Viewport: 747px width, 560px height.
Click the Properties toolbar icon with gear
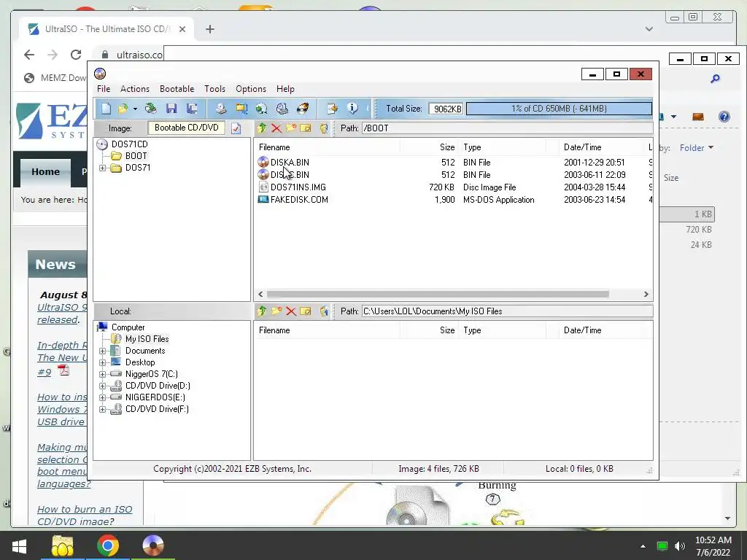point(332,109)
